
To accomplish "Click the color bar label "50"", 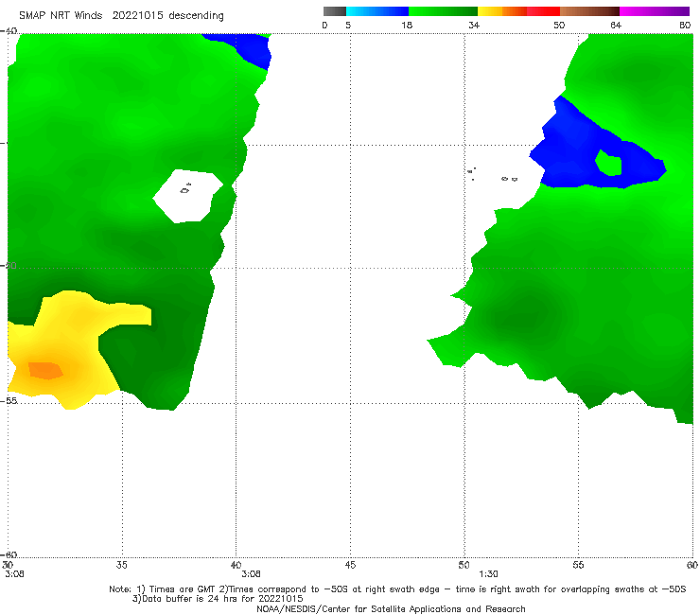I will tap(559, 26).
